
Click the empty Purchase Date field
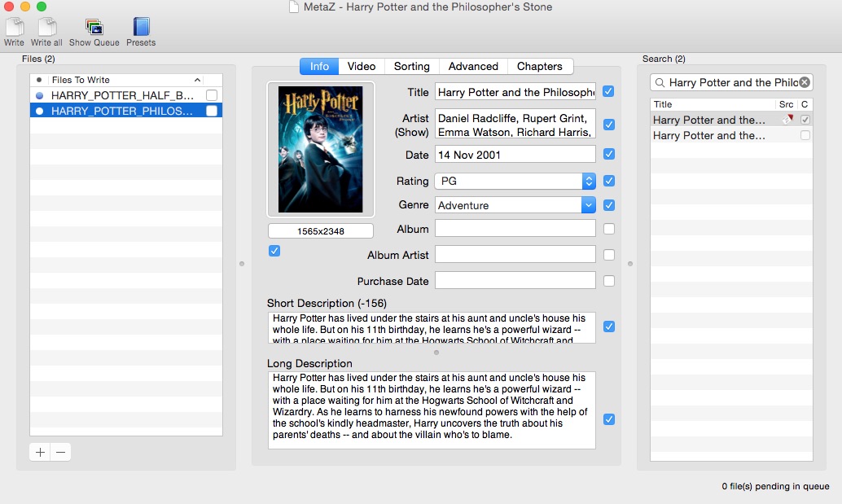[515, 280]
